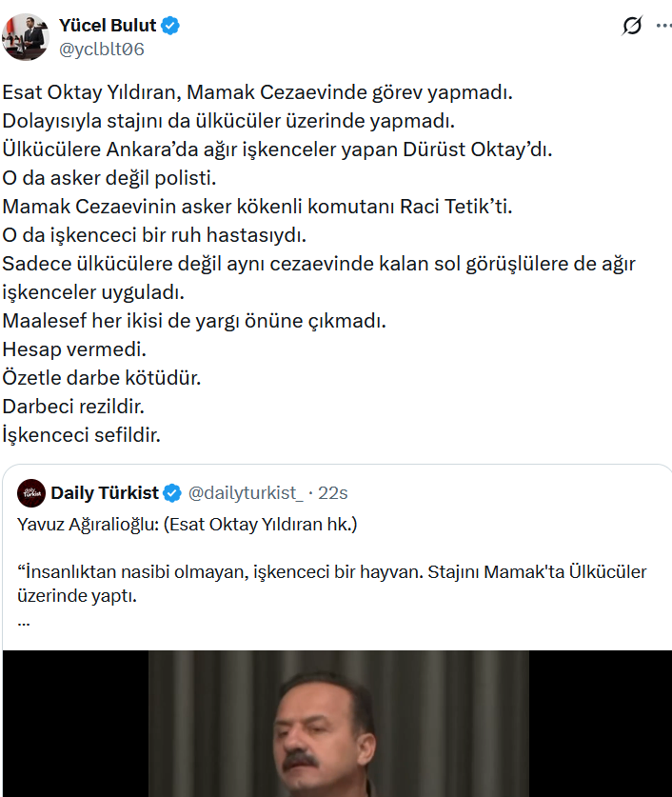
Task: Open the three-dot more options menu
Action: click(662, 27)
